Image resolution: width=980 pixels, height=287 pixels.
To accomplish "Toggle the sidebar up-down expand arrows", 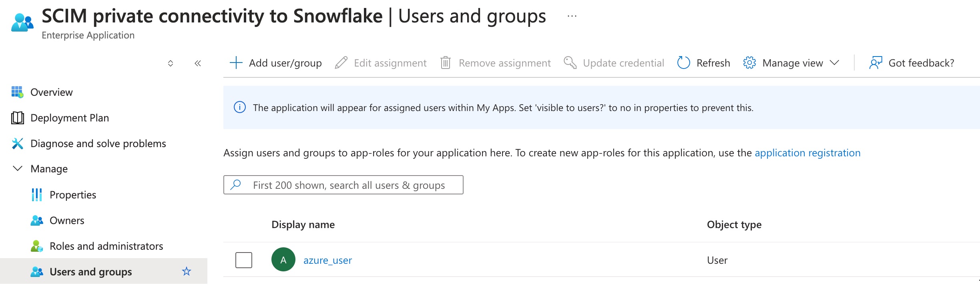I will pos(171,63).
